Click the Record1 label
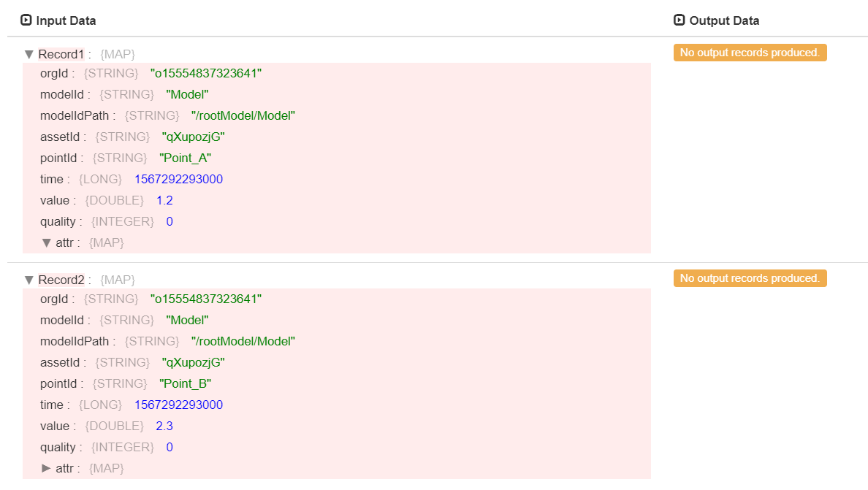 61,54
